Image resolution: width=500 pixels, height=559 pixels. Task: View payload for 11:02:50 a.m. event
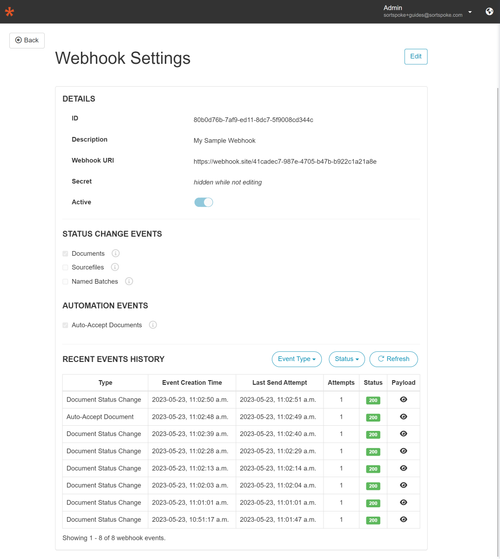tap(403, 400)
